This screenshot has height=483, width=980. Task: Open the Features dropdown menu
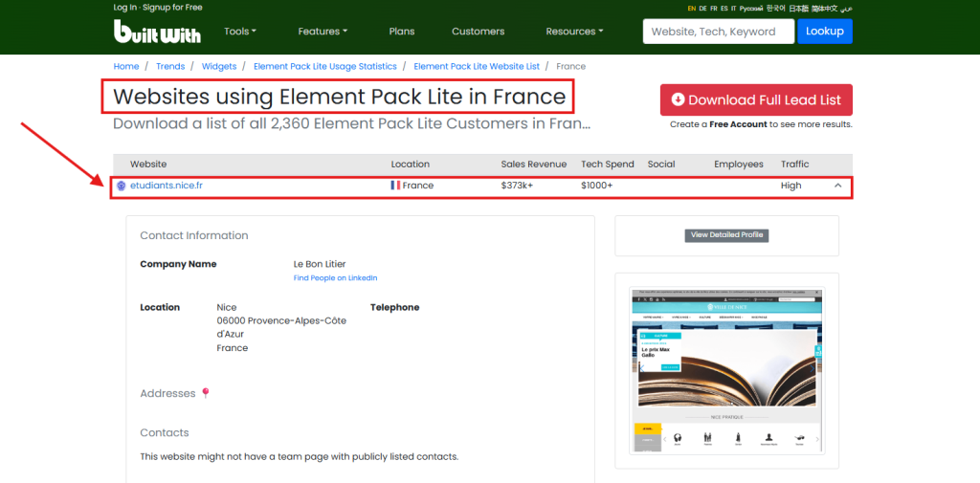[323, 32]
